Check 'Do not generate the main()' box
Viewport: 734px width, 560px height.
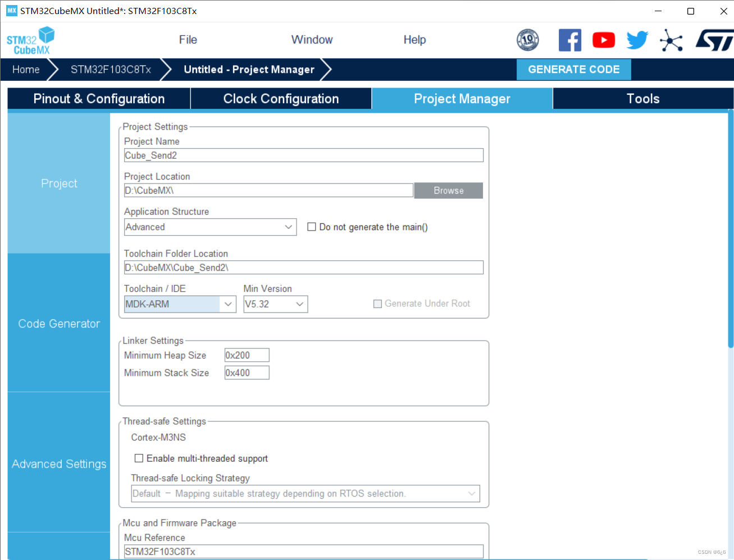[x=312, y=227]
